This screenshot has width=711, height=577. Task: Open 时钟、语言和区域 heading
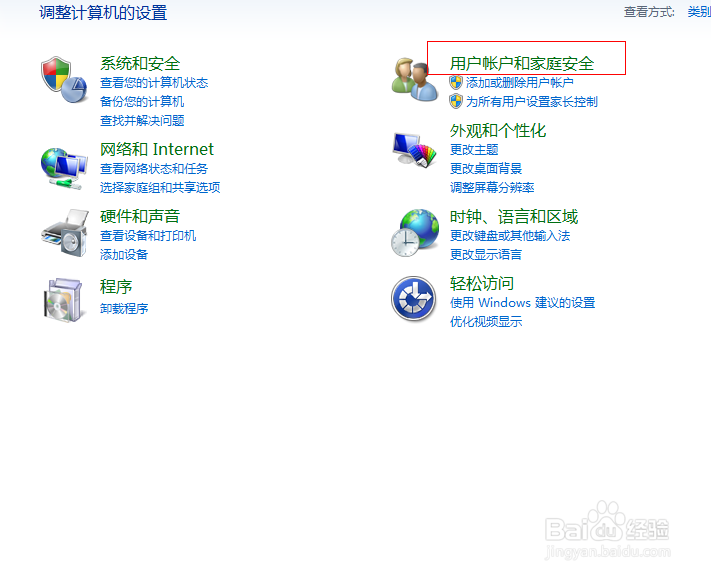point(514,217)
